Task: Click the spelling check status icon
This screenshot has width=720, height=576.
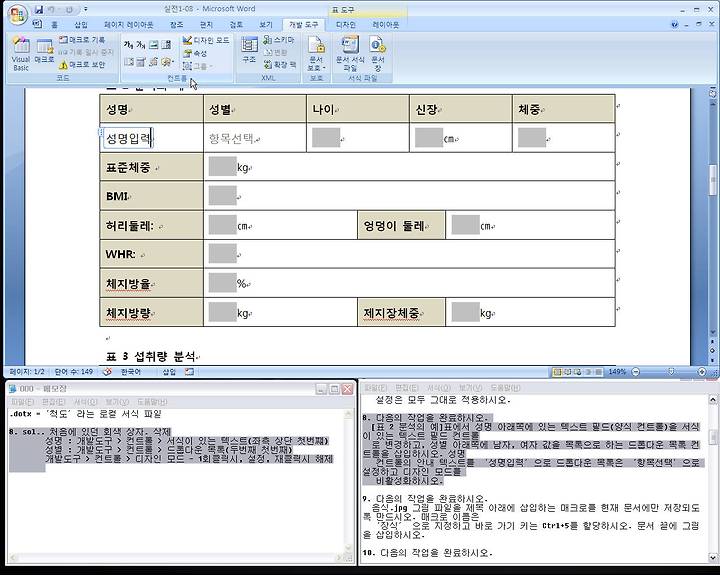Action: (107, 372)
